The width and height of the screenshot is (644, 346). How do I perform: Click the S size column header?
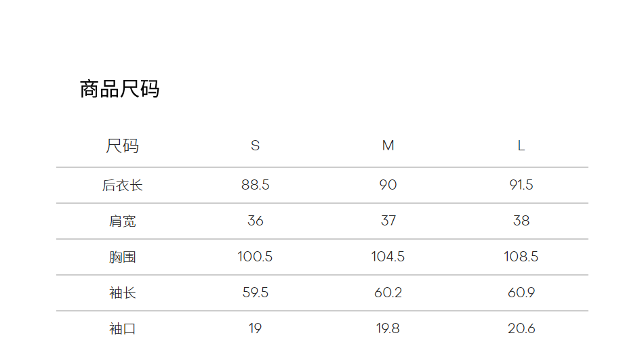pos(255,146)
